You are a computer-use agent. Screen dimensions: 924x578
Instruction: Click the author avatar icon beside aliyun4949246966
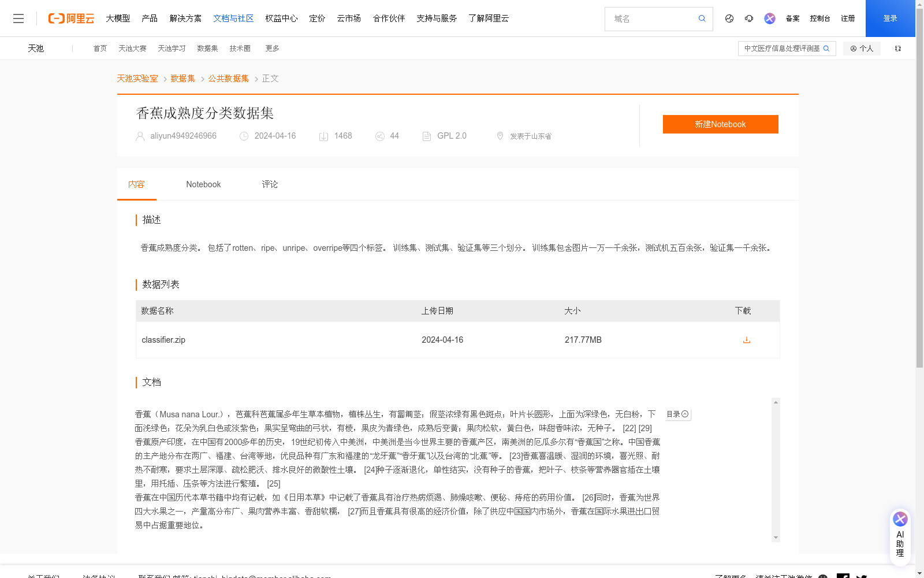(140, 136)
